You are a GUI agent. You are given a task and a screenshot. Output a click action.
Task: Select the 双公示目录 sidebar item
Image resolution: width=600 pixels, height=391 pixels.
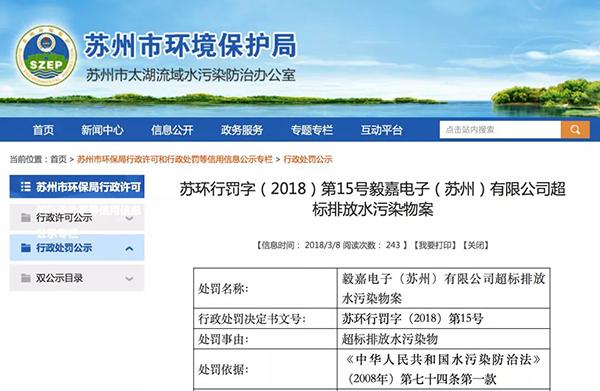(x=77, y=278)
